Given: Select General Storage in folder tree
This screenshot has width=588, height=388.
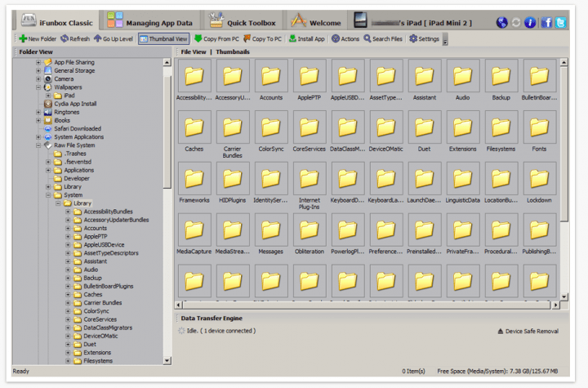Looking at the screenshot, I should click(x=74, y=70).
